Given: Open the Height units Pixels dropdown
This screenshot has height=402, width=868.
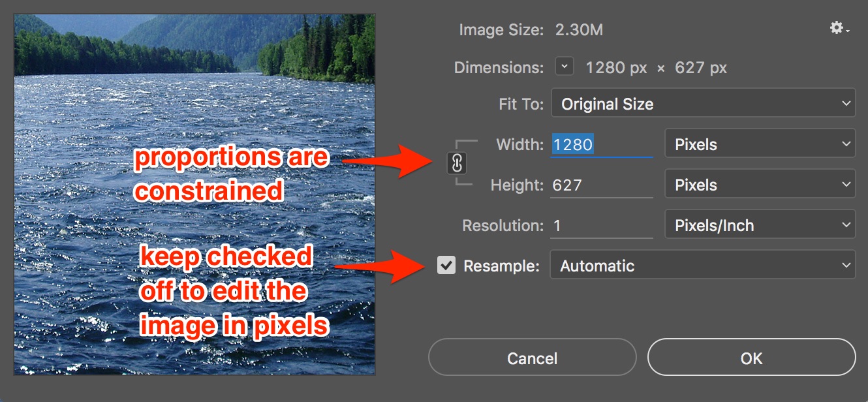Looking at the screenshot, I should pyautogui.click(x=760, y=185).
